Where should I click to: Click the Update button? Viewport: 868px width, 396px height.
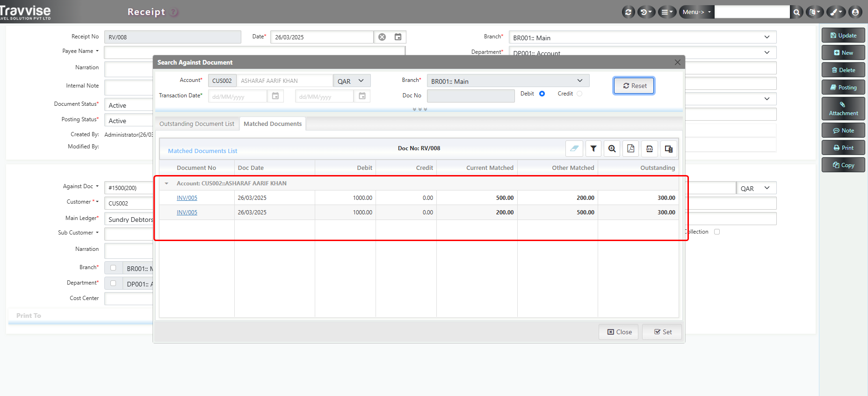[x=843, y=35]
